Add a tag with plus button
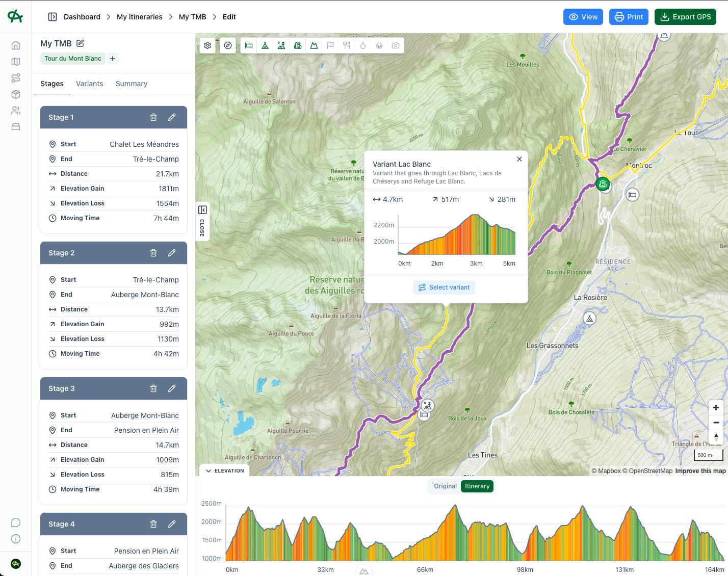 coord(113,59)
